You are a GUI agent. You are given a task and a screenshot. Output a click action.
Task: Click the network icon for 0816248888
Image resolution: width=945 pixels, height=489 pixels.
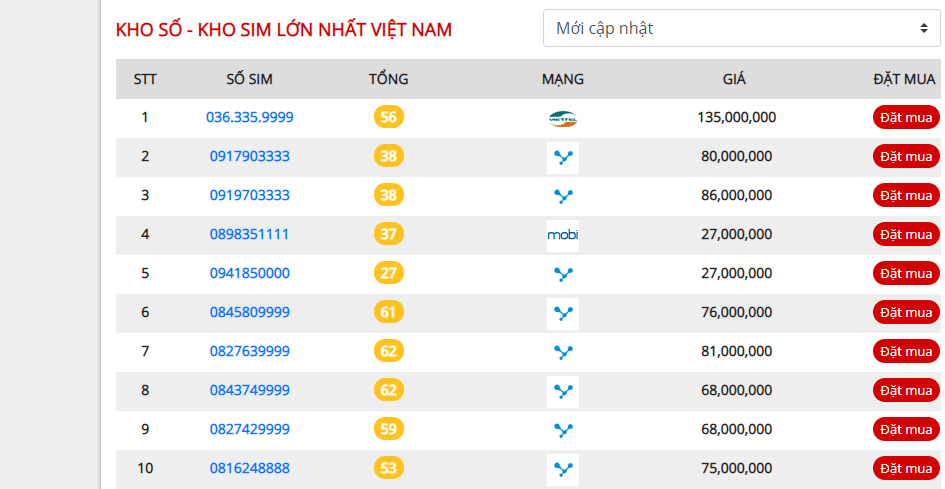point(563,469)
